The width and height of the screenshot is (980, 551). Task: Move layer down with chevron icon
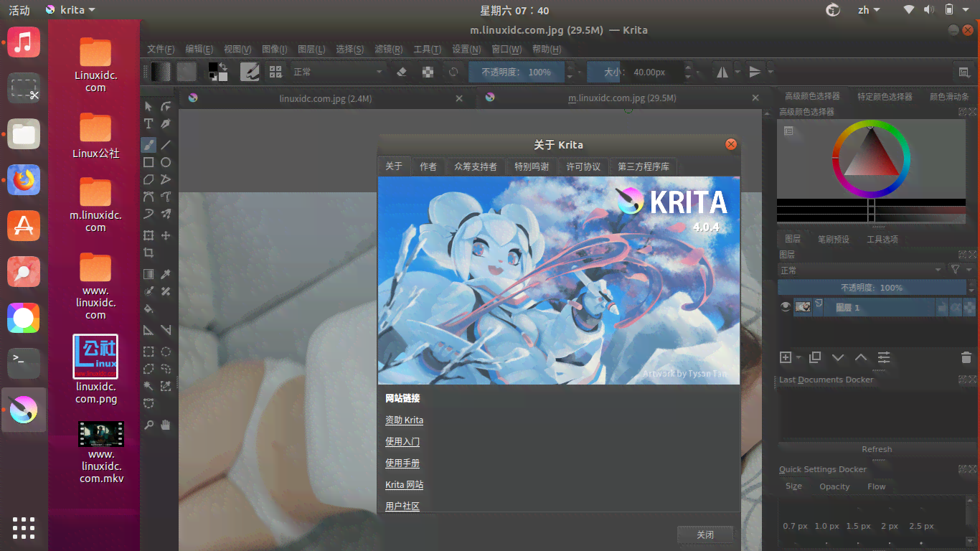tap(838, 357)
